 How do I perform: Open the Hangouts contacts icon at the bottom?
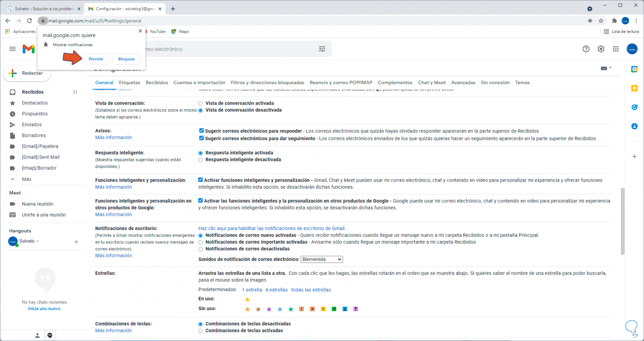(x=37, y=335)
